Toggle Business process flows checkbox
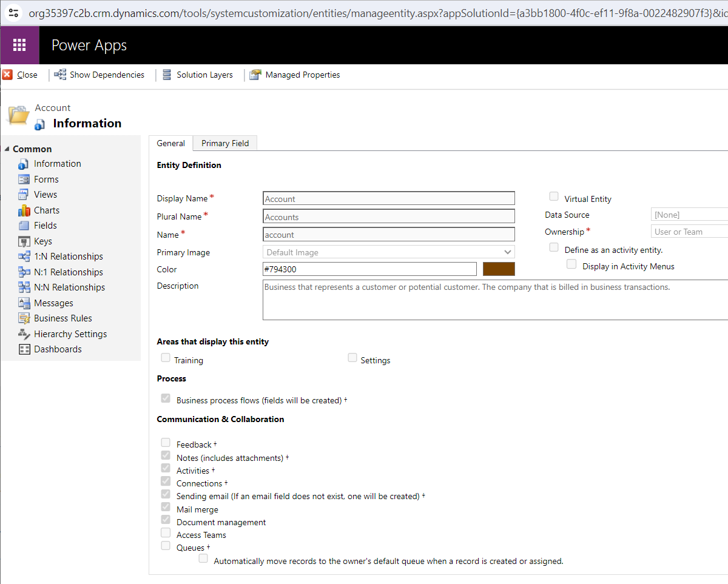The width and height of the screenshot is (728, 584). pyautogui.click(x=166, y=398)
